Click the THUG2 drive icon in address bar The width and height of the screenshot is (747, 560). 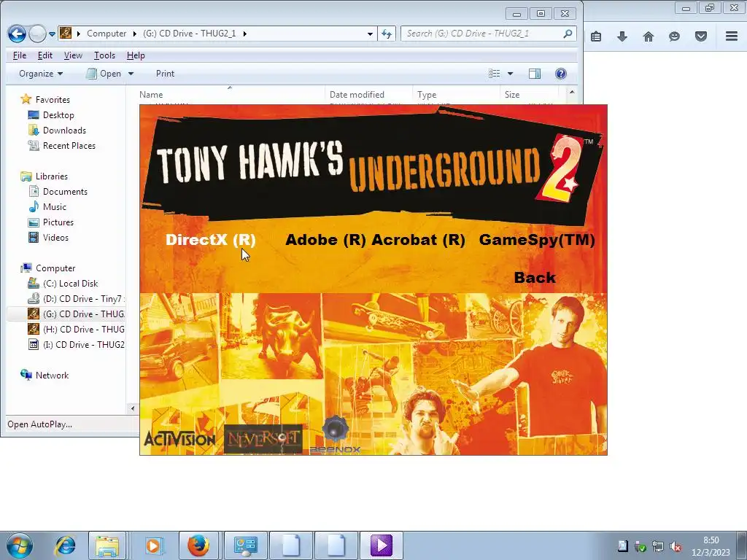(66, 34)
